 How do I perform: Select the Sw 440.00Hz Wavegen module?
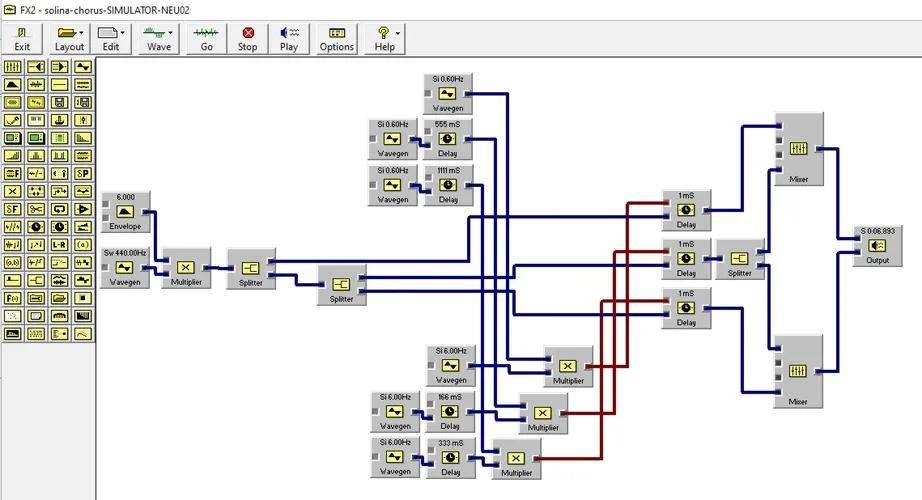point(125,268)
